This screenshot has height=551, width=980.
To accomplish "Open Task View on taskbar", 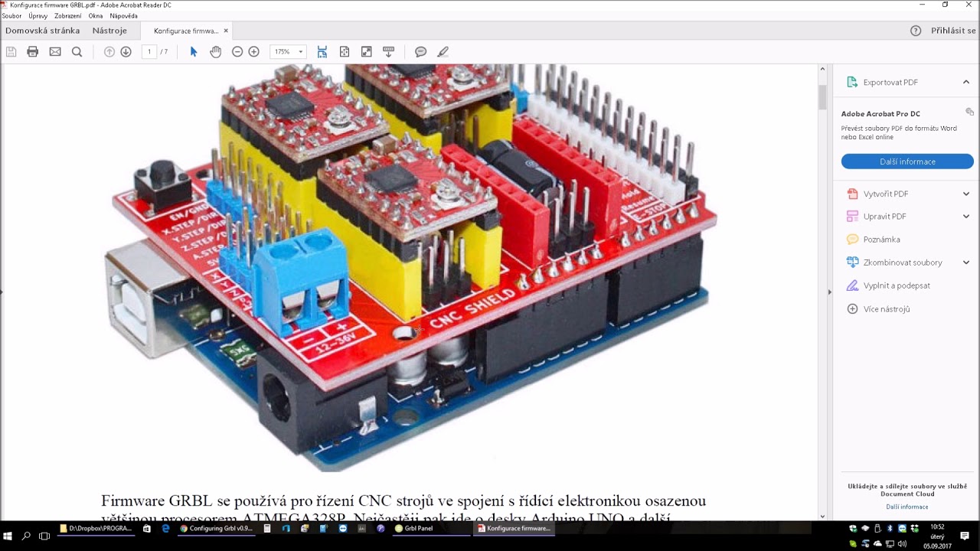I will (44, 536).
